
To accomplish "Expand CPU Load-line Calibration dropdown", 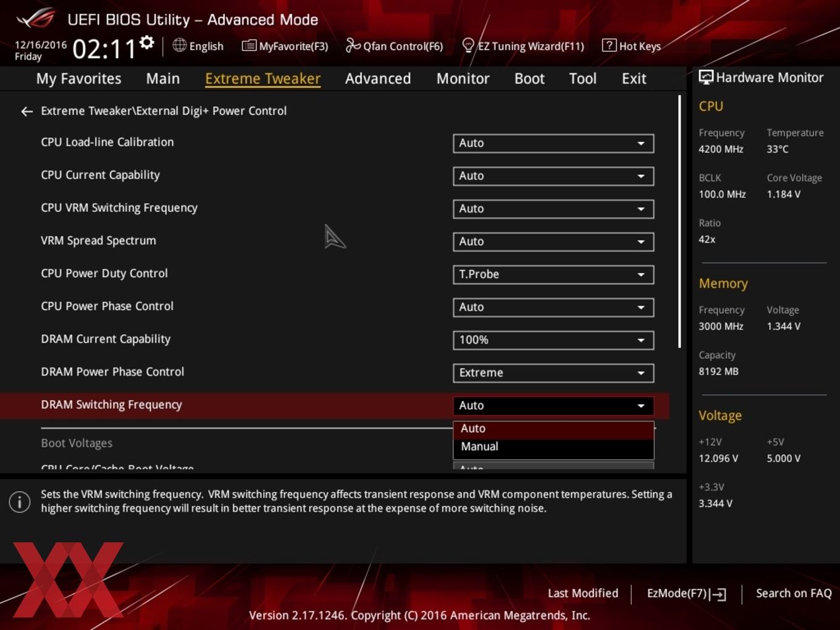I will click(x=553, y=143).
